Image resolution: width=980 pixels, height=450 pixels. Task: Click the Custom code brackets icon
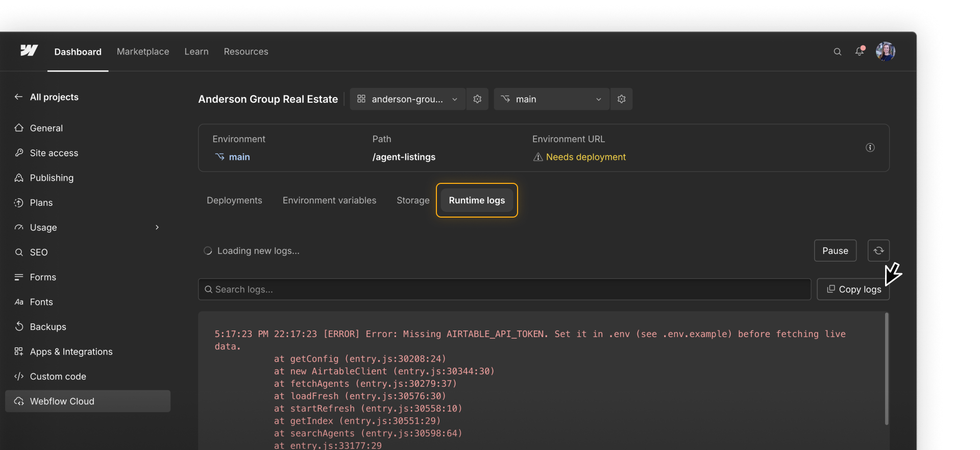coord(19,376)
